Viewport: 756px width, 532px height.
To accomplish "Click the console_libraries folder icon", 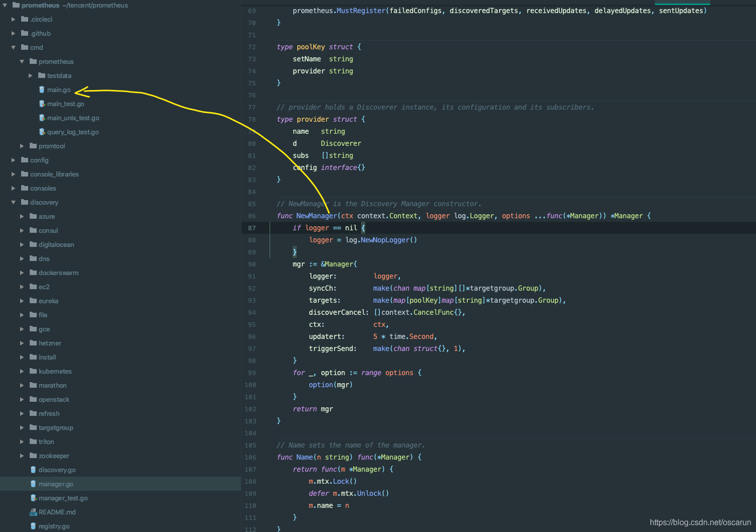I will pyautogui.click(x=25, y=174).
